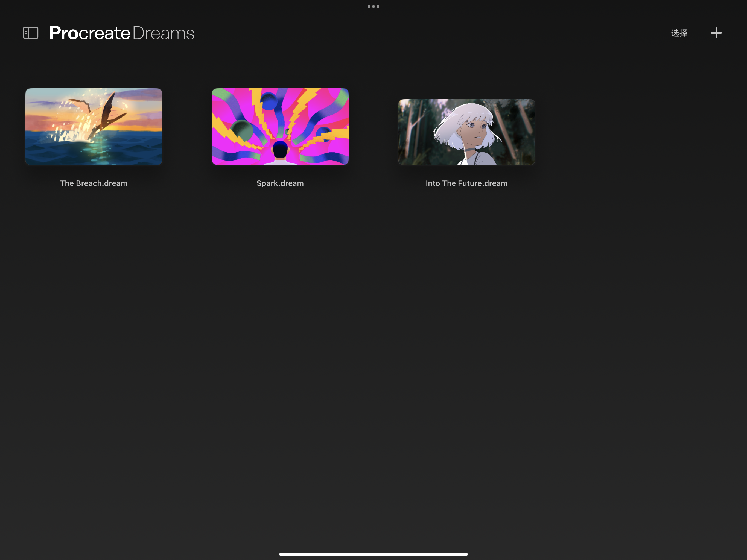The height and width of the screenshot is (560, 747).
Task: Click the "The Breach.dream" file name
Action: pos(94,183)
